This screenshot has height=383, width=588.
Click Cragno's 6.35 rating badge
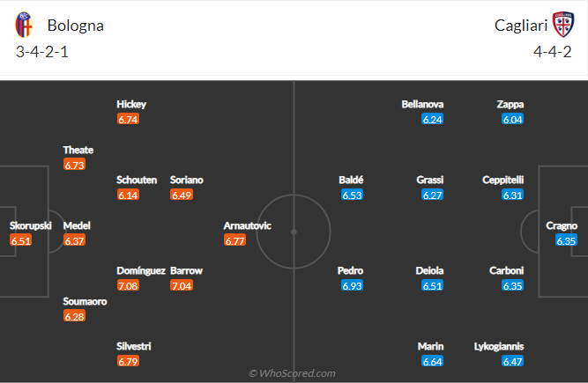566,240
